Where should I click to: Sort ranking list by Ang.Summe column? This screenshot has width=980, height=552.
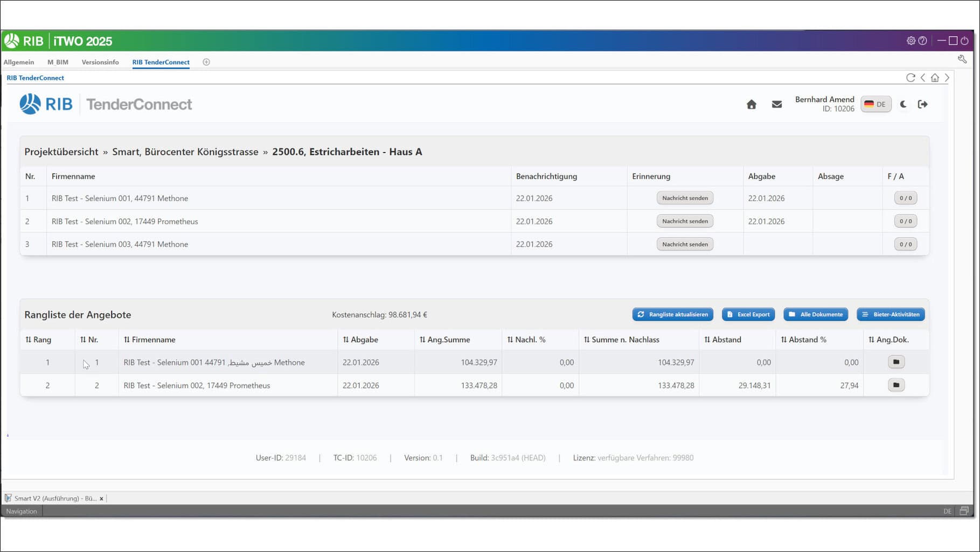(x=444, y=340)
